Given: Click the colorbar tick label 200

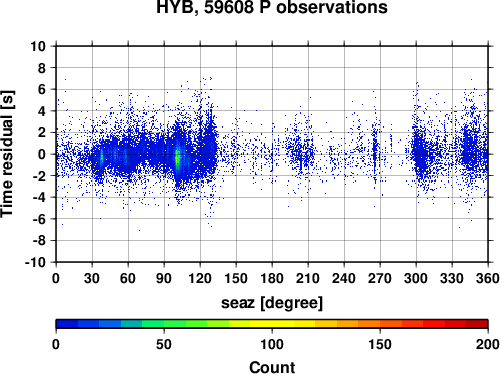Looking at the screenshot, I should 488,344.
